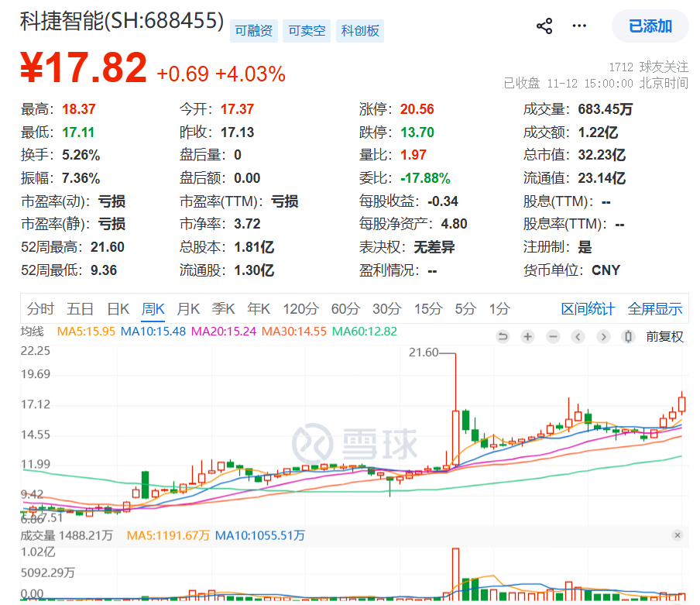The image size is (700, 605).
Task: Select the 周K chart tab
Action: point(153,308)
